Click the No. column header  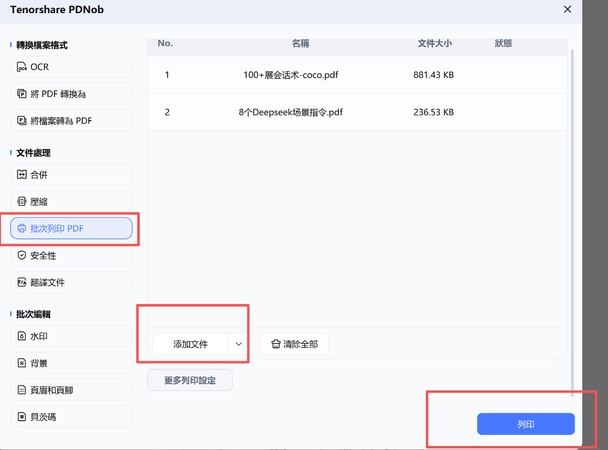click(165, 43)
